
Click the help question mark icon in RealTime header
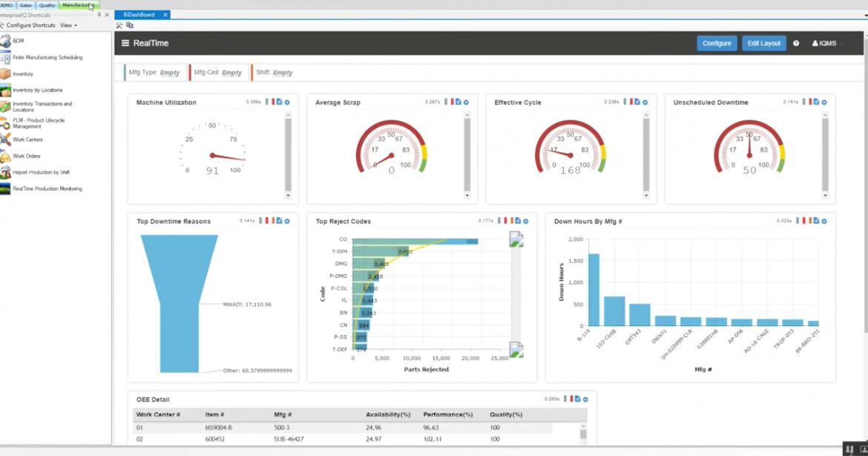(x=795, y=43)
